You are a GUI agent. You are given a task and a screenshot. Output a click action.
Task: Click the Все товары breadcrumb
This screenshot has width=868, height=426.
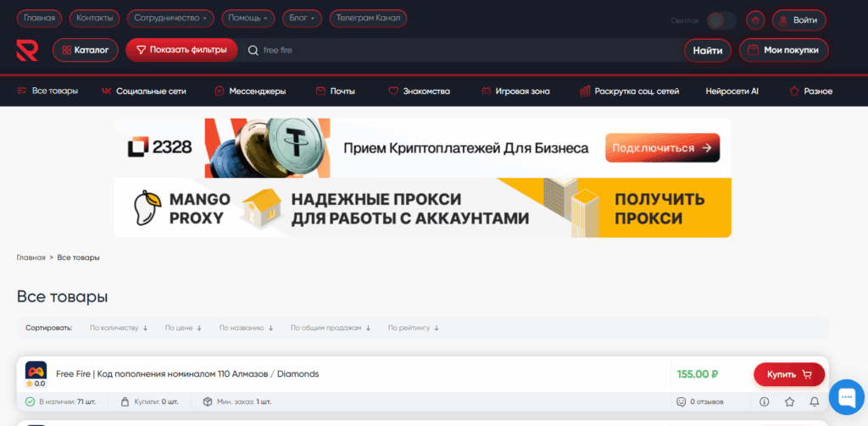click(x=79, y=257)
